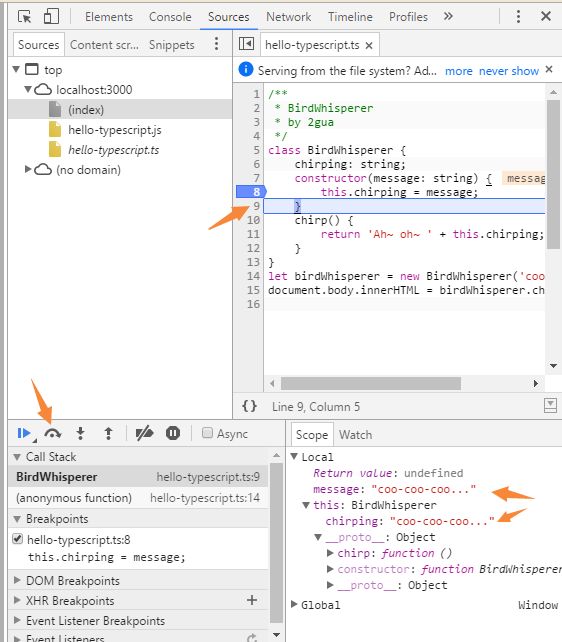Click the horizontal scrollbar in code editor
This screenshot has height=642, width=562.
[x=371, y=384]
